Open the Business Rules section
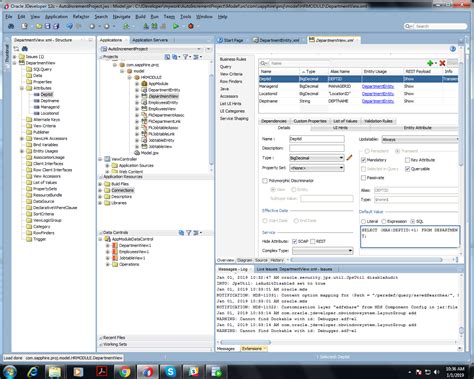The image size is (474, 379). pyautogui.click(x=233, y=59)
